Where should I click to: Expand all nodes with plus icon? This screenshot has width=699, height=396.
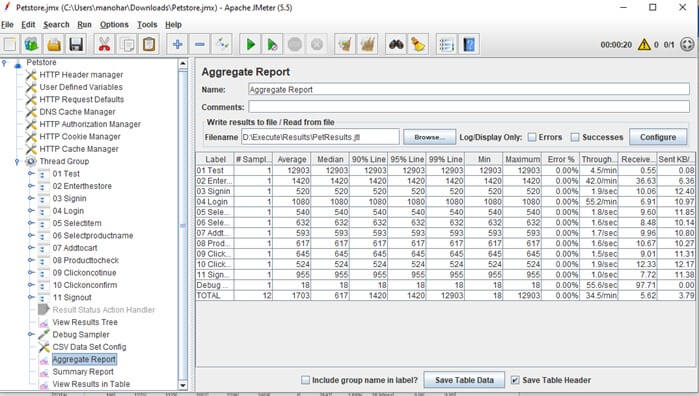(177, 45)
